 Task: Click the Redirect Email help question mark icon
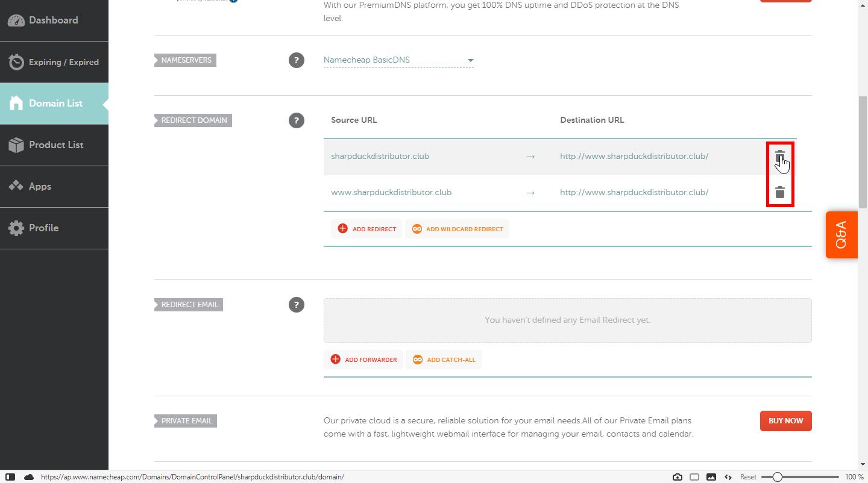296,305
